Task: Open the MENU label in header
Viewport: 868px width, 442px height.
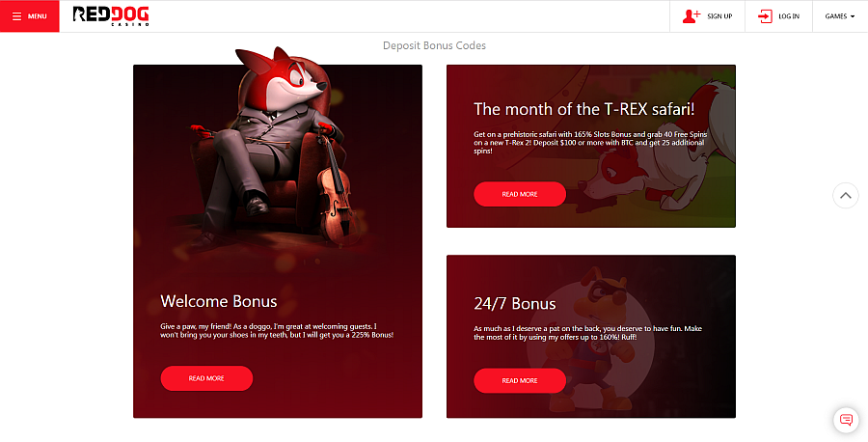Action: 37,16
